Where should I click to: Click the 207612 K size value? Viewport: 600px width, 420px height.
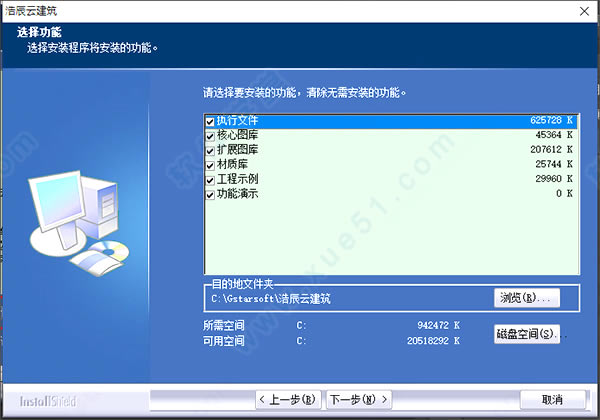point(551,149)
